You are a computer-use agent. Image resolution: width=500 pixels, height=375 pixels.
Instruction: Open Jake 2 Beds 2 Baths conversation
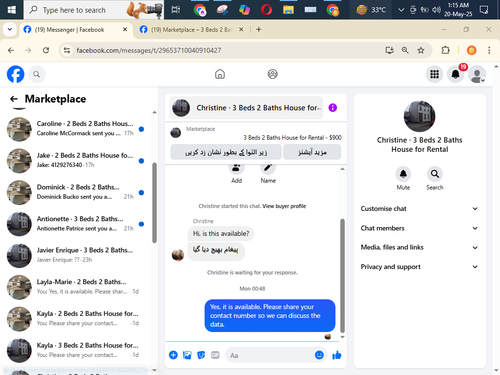(x=76, y=160)
